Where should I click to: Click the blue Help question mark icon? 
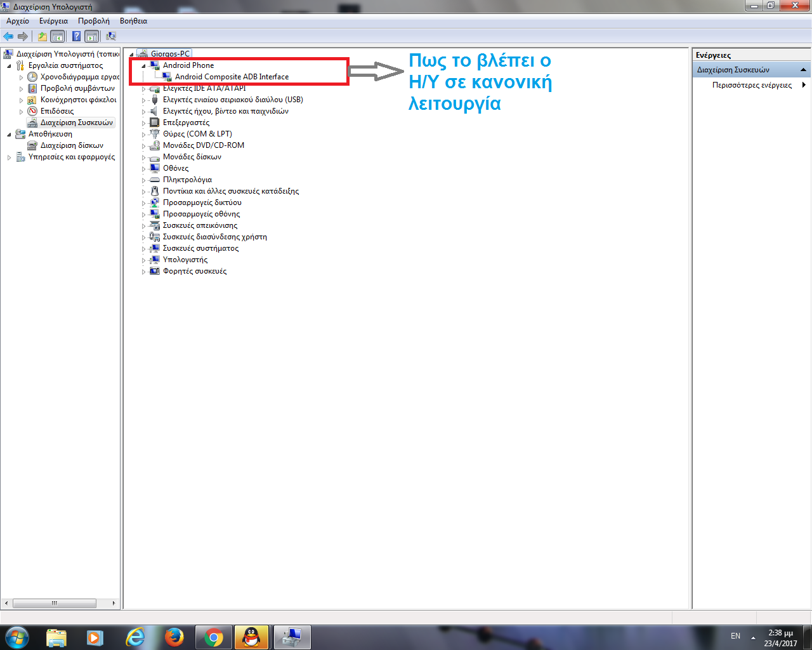pos(76,37)
